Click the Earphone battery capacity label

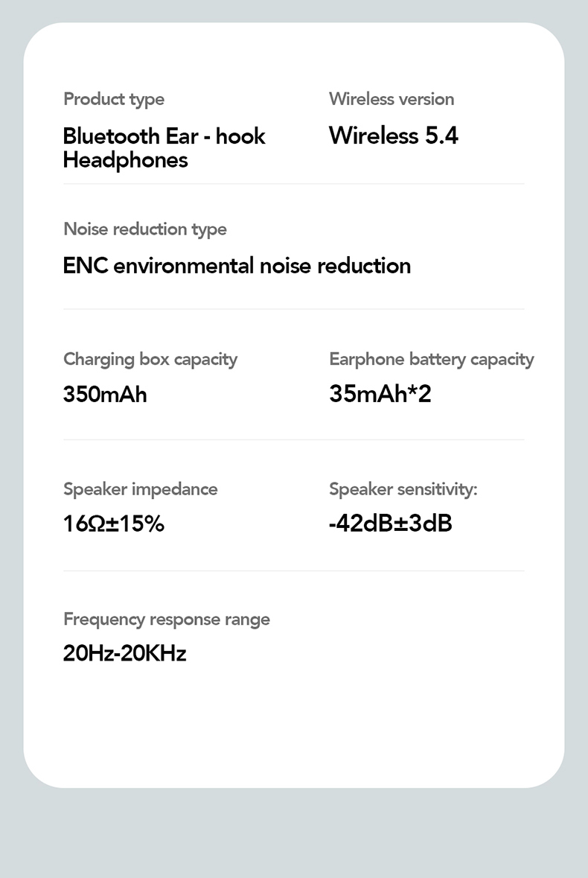432,359
